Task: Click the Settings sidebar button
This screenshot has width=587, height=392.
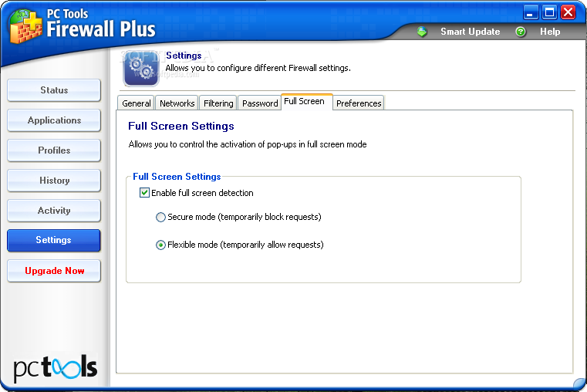Action: click(54, 240)
